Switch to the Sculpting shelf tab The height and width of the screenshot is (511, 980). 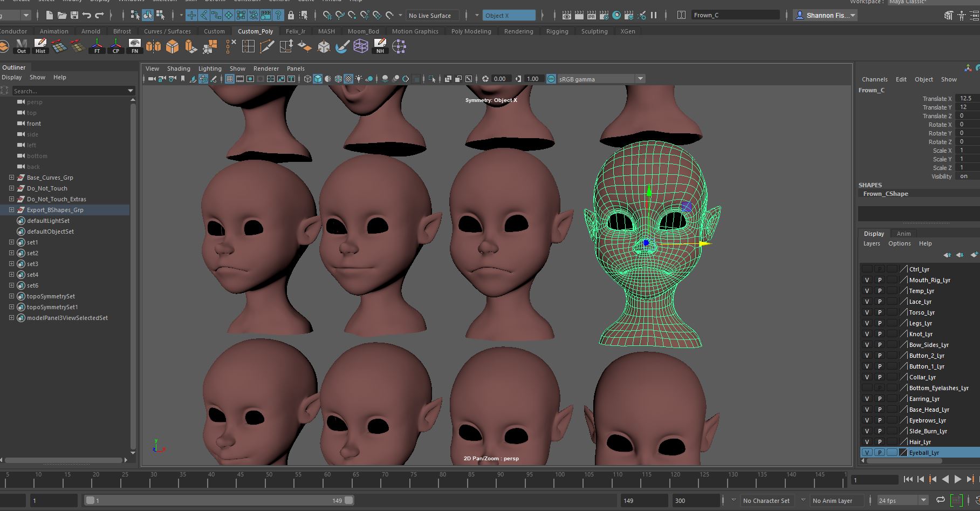[594, 31]
